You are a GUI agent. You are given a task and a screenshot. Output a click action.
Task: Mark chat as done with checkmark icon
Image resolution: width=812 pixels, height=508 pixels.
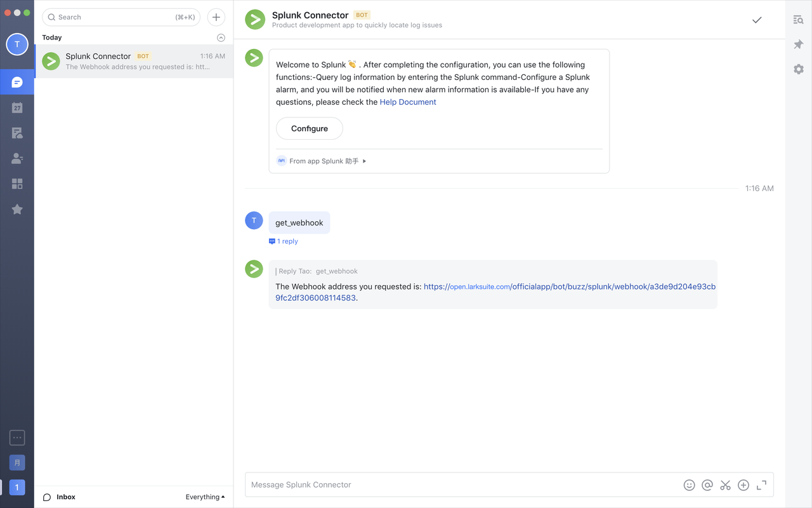(x=757, y=20)
